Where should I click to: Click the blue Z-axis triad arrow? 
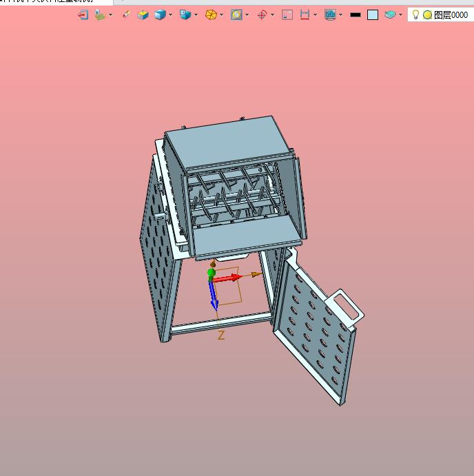213,296
